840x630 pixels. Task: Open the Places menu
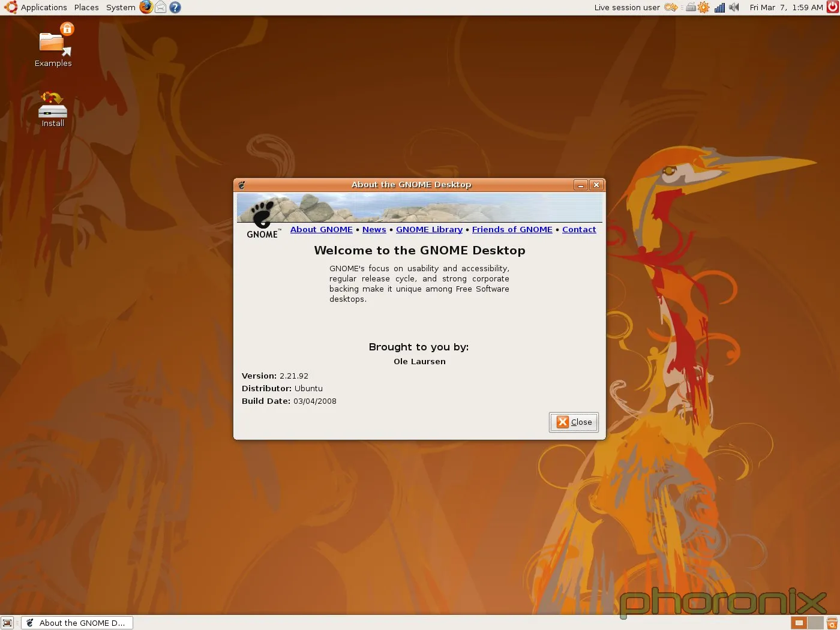86,7
